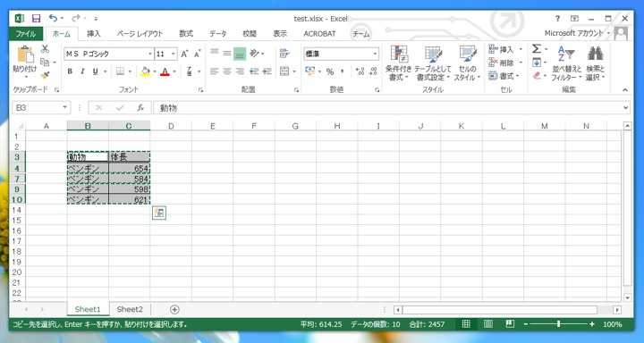
Task: Toggle wrap text icon
Action: pyautogui.click(x=284, y=53)
